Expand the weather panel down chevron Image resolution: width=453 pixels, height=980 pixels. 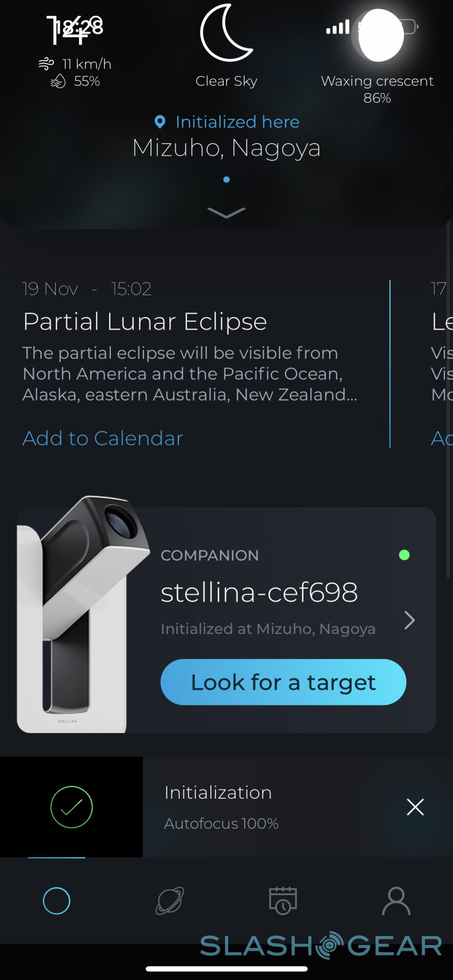(x=226, y=213)
